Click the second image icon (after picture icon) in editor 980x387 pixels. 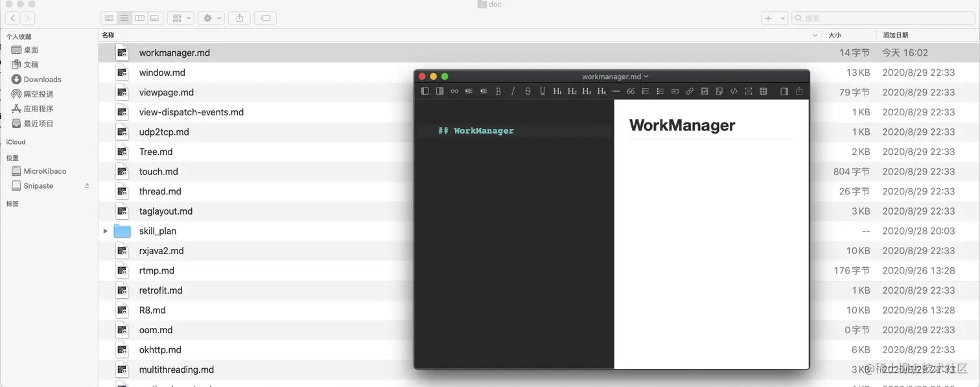(x=719, y=91)
